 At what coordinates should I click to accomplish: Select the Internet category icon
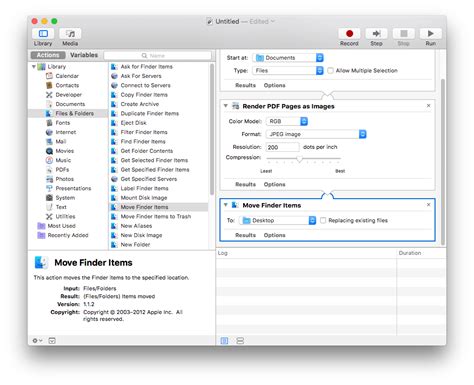point(49,132)
